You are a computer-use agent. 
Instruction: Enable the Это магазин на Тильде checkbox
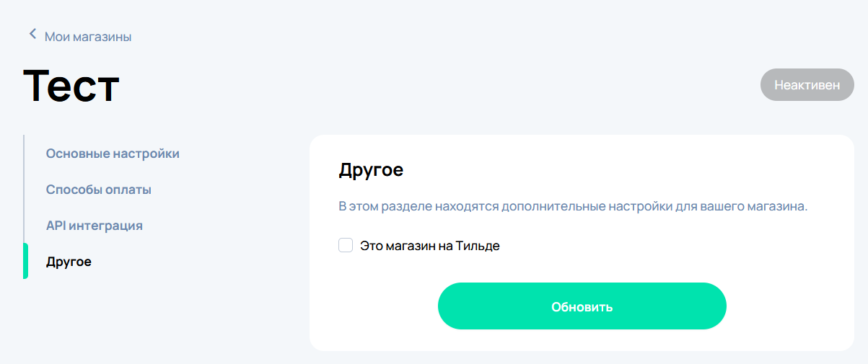[x=346, y=246]
